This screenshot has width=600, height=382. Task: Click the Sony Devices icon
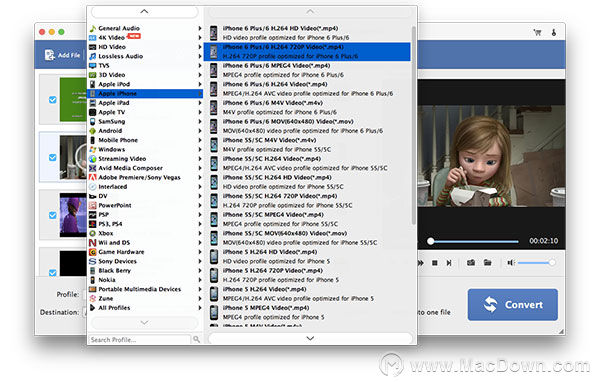pos(93,261)
